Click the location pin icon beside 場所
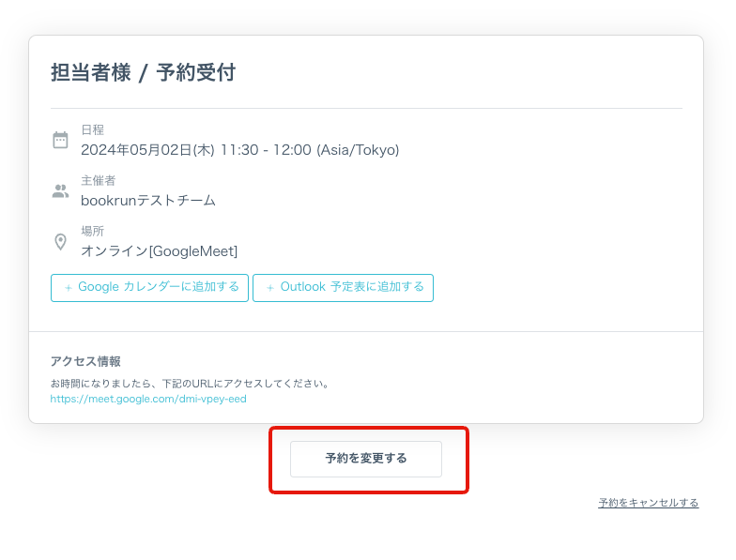 60,242
